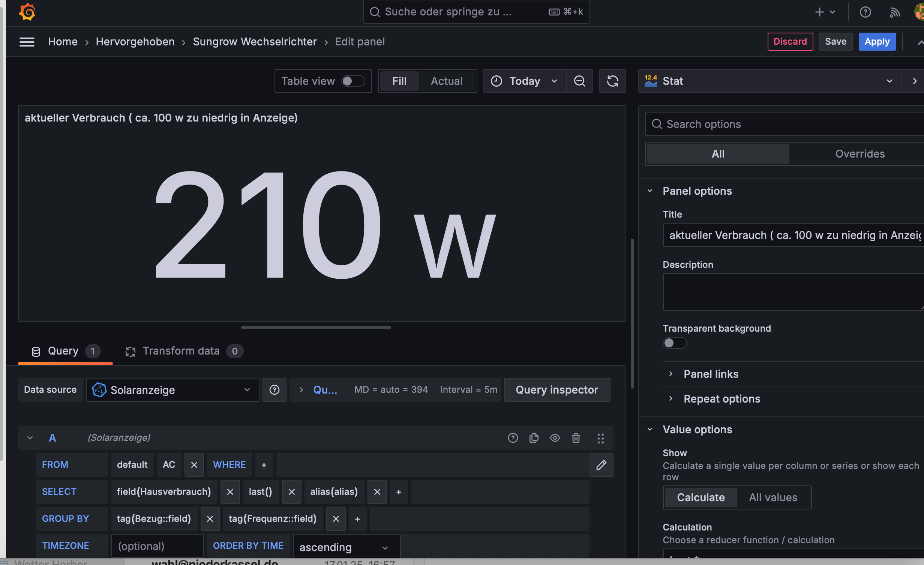Expand the Panel links section
The height and width of the screenshot is (565, 924).
tap(711, 374)
